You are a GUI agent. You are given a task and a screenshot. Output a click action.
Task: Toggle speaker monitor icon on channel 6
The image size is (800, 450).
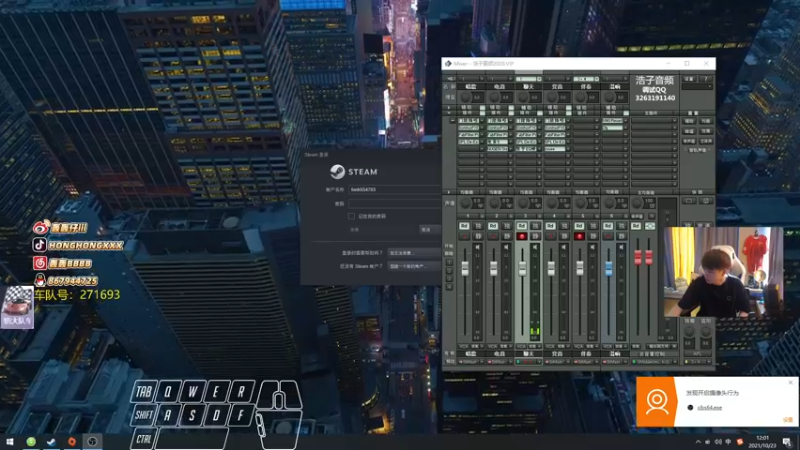(621, 247)
